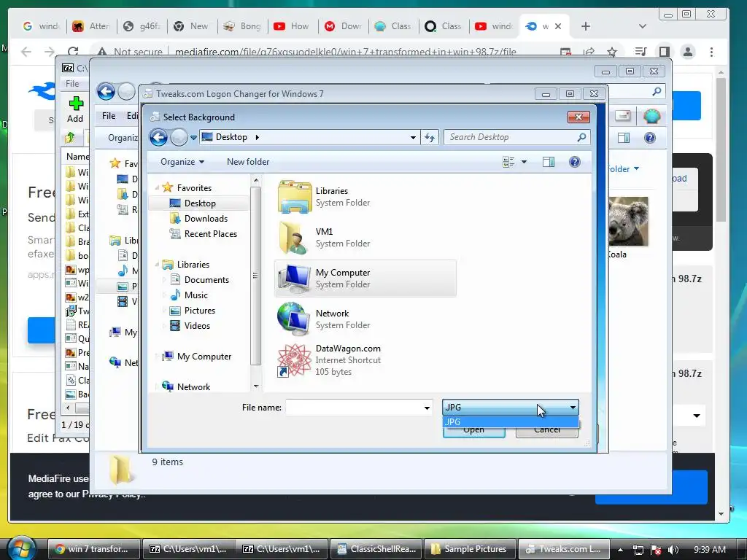Switch to the 'Atten' Chrome tab
This screenshot has width=747, height=560.
coord(90,26)
